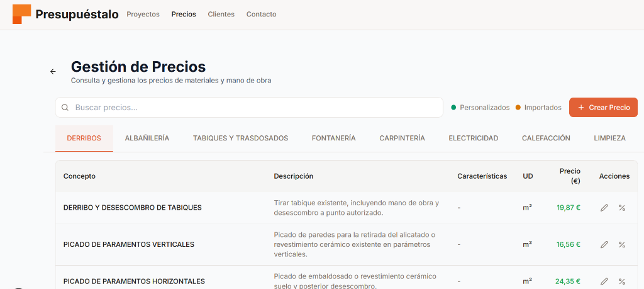Open the Precios menu item

[184, 14]
